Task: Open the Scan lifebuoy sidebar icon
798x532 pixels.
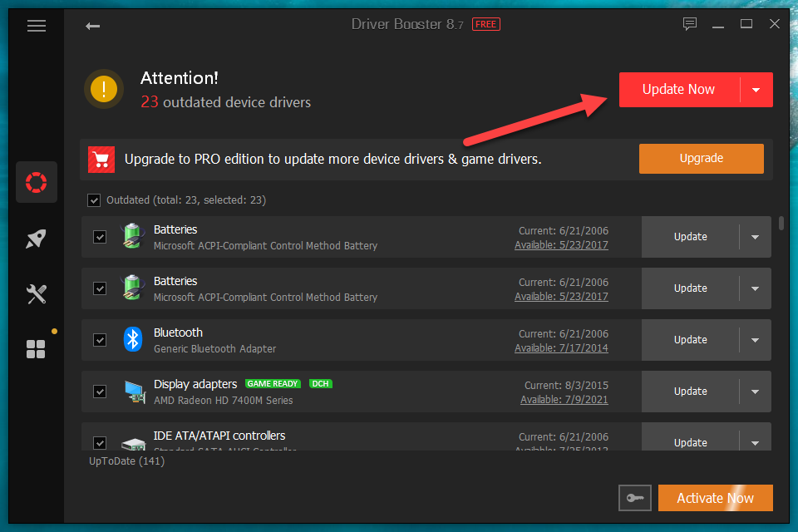Action: pos(37,182)
